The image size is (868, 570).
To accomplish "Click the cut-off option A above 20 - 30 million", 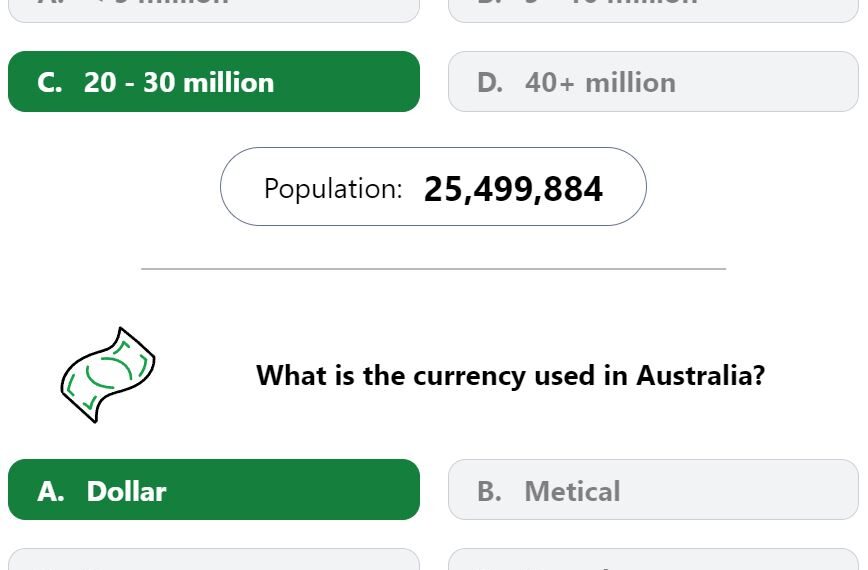I will pyautogui.click(x=214, y=10).
